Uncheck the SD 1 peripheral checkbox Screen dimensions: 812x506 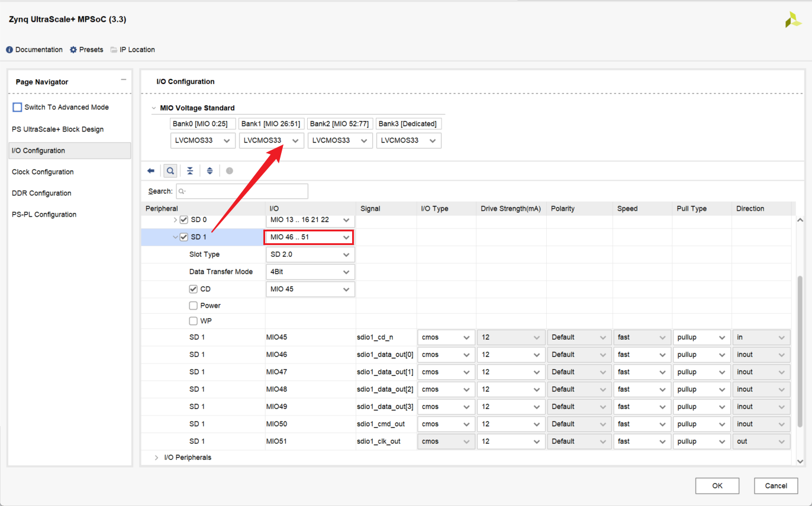pos(184,237)
